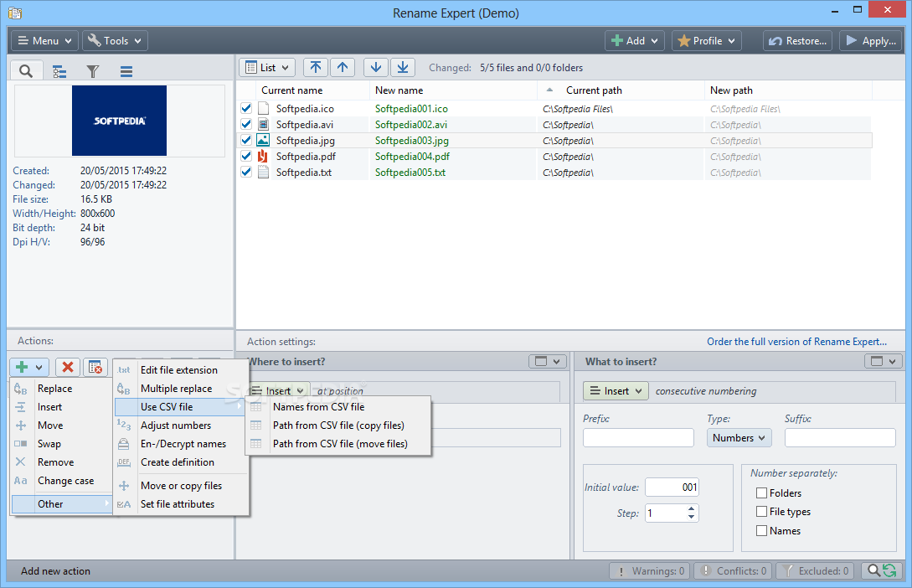The height and width of the screenshot is (588, 912).
Task: Click the Softpedia preview thumbnail
Action: [119, 121]
